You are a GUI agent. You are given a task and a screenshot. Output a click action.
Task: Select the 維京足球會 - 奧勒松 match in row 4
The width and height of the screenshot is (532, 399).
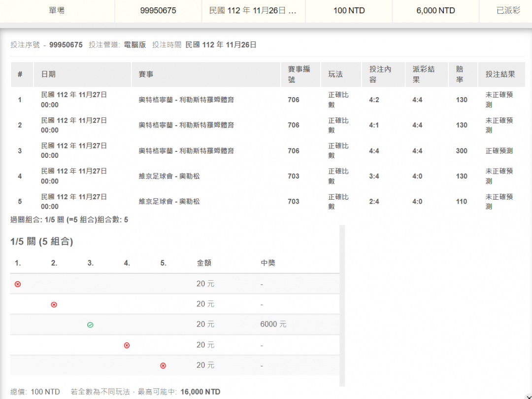click(x=169, y=176)
